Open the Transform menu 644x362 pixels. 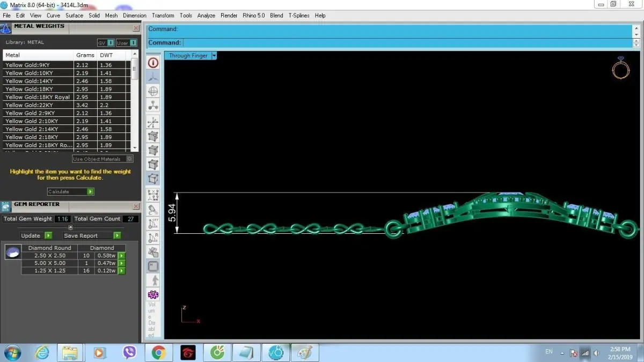(163, 16)
